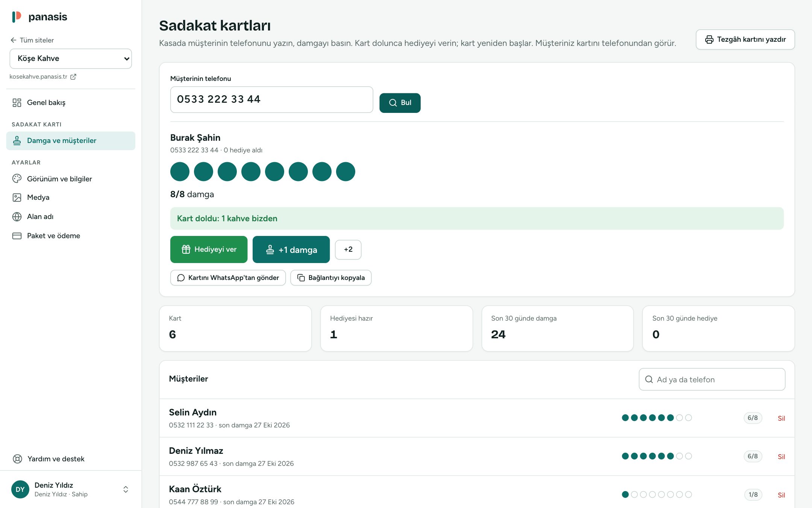Expand the Deniz Yıldız account switcher chevron
This screenshot has height=508, width=812.
pos(126,489)
